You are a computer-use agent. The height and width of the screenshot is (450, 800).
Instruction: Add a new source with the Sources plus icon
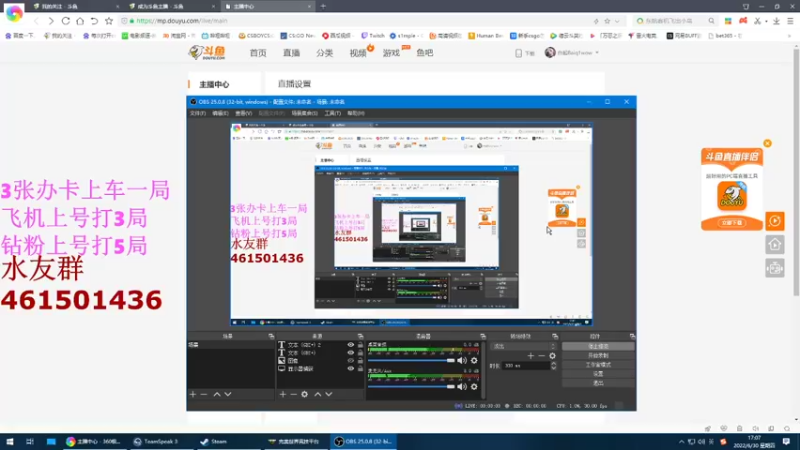coord(283,394)
